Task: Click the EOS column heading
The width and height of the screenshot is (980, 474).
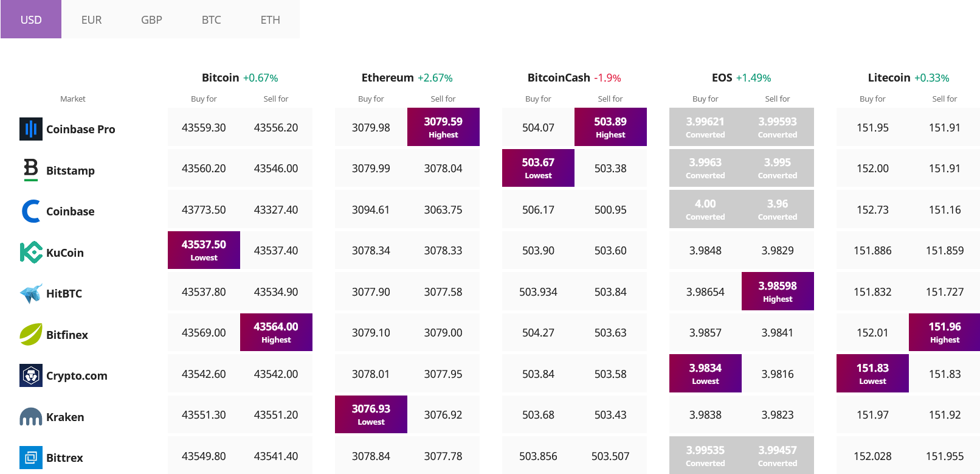Action: (x=722, y=77)
